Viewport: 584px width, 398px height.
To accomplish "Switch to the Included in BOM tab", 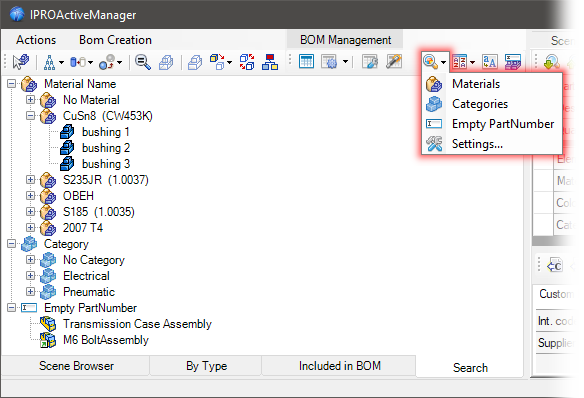I will point(340,366).
